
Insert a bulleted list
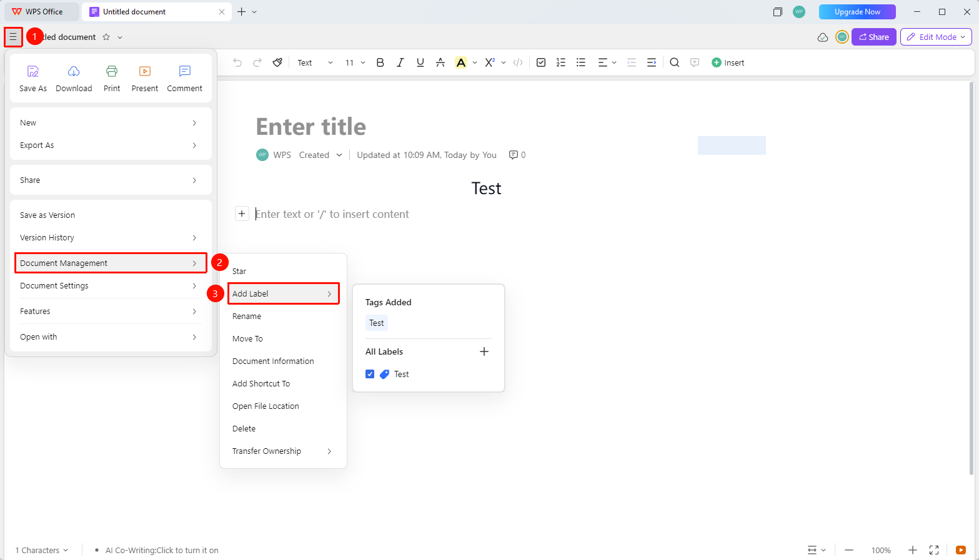tap(581, 62)
